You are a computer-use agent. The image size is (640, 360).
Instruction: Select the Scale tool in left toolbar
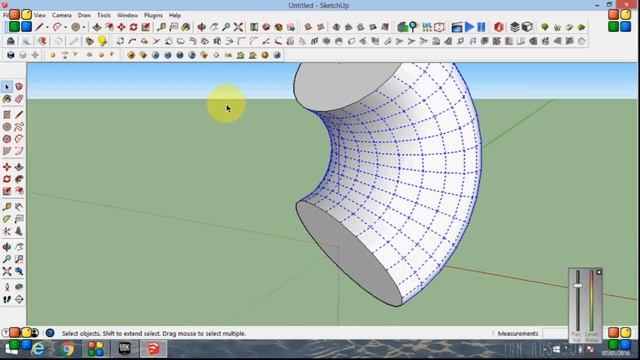[7, 191]
